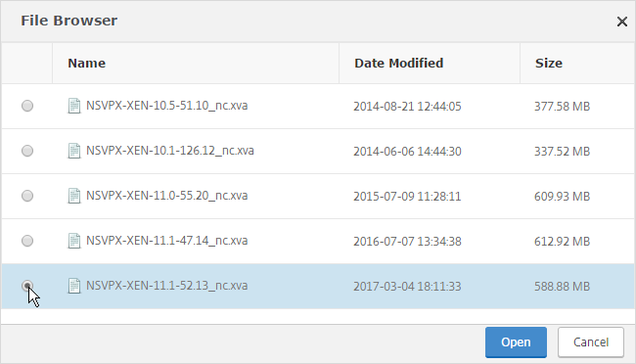Click the file icon for NSVPX-XEN-10.5-51.10_nc.xva

73,106
